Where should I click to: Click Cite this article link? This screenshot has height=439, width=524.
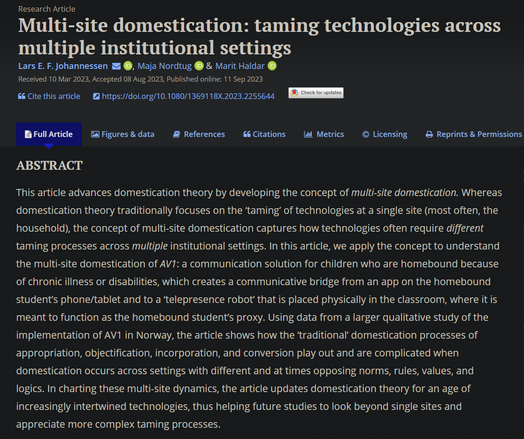tap(54, 96)
